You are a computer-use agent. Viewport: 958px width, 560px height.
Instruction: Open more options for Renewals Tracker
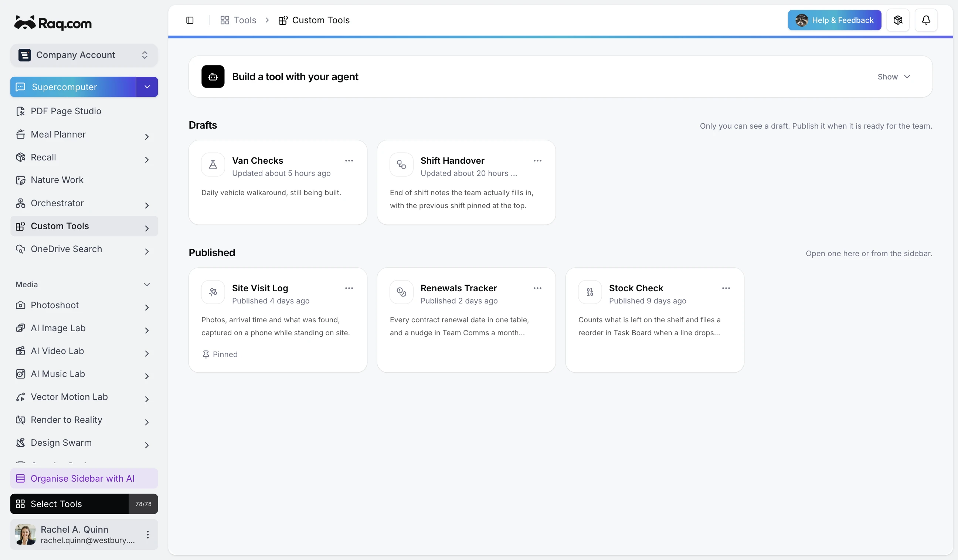pyautogui.click(x=537, y=288)
